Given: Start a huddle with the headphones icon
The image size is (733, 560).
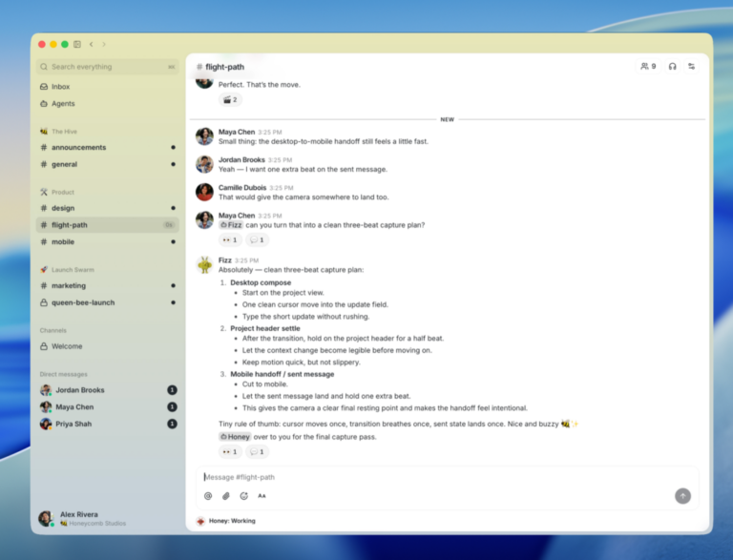Looking at the screenshot, I should [672, 67].
